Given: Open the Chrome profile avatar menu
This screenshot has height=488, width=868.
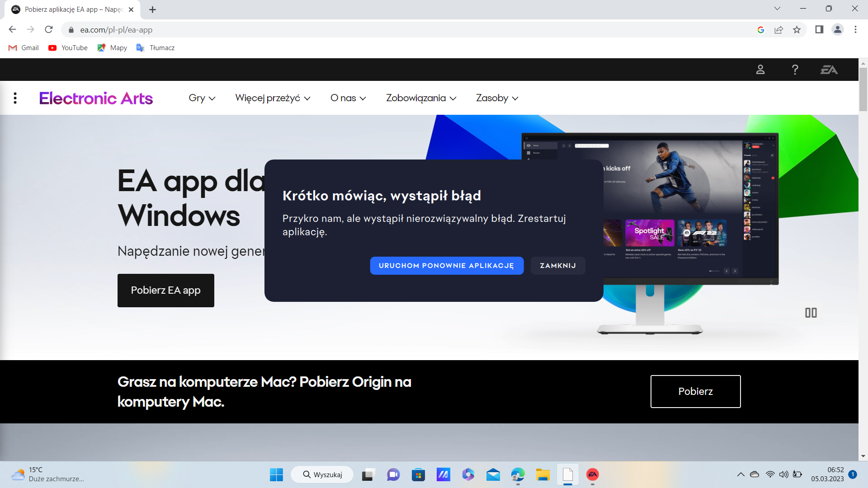Looking at the screenshot, I should coord(838,29).
